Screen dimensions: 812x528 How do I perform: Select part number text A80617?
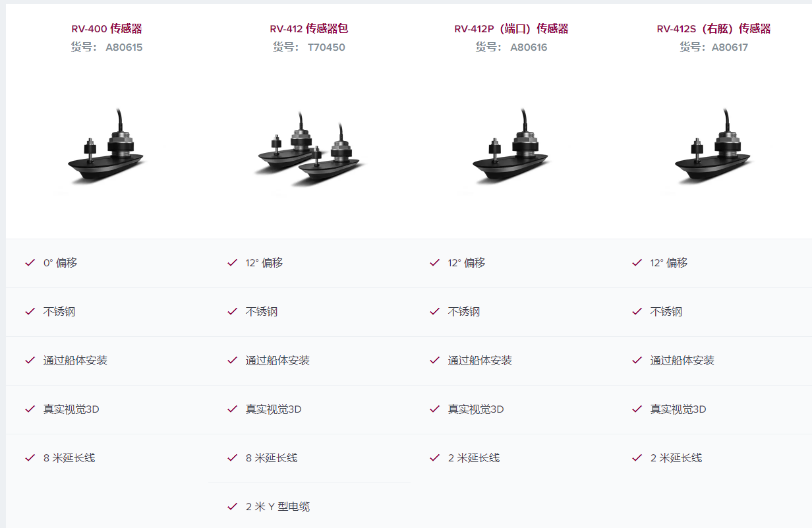pyautogui.click(x=730, y=47)
